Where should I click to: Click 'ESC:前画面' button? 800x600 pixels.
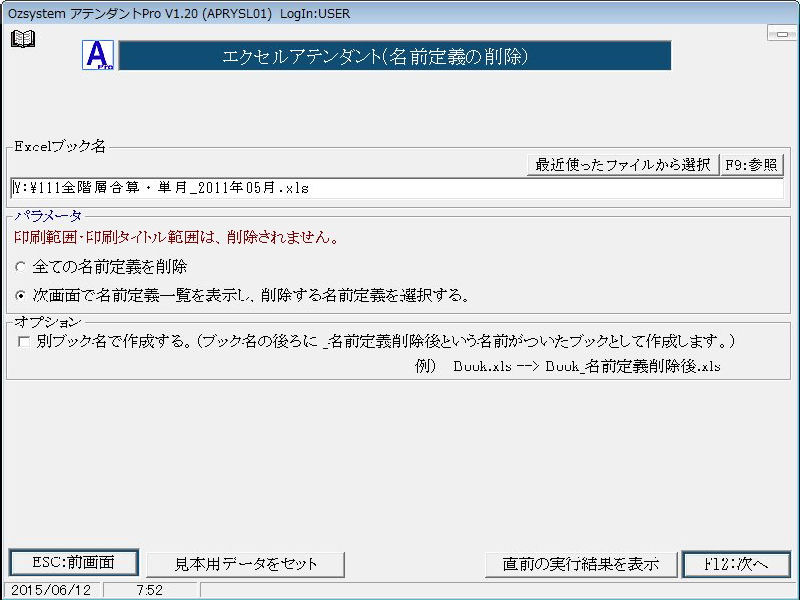73,563
